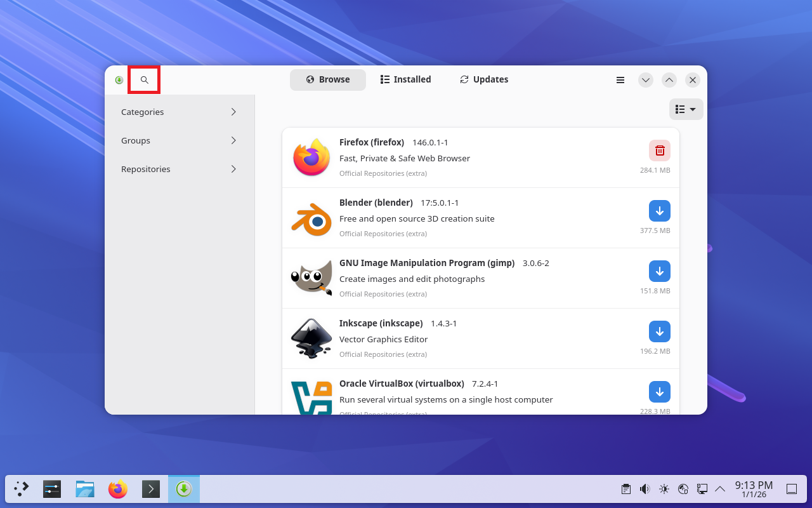Remove Firefox using the trash icon
The width and height of the screenshot is (812, 508).
point(659,150)
